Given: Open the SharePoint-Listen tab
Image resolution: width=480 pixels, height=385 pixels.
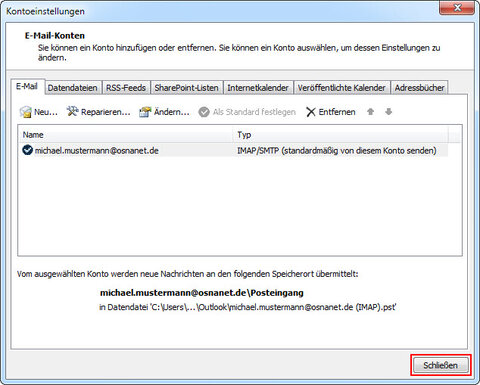Looking at the screenshot, I should coord(187,88).
